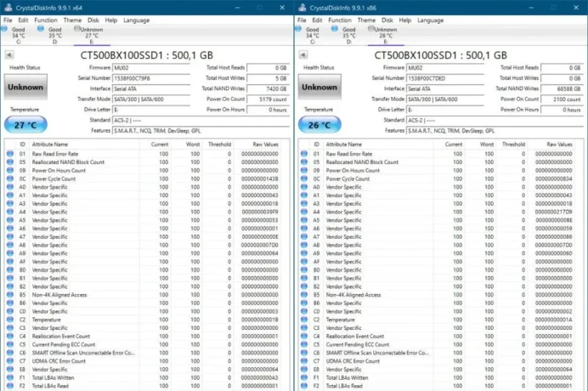Open Language menu in x64 window
The height and width of the screenshot is (391, 588).
click(137, 20)
